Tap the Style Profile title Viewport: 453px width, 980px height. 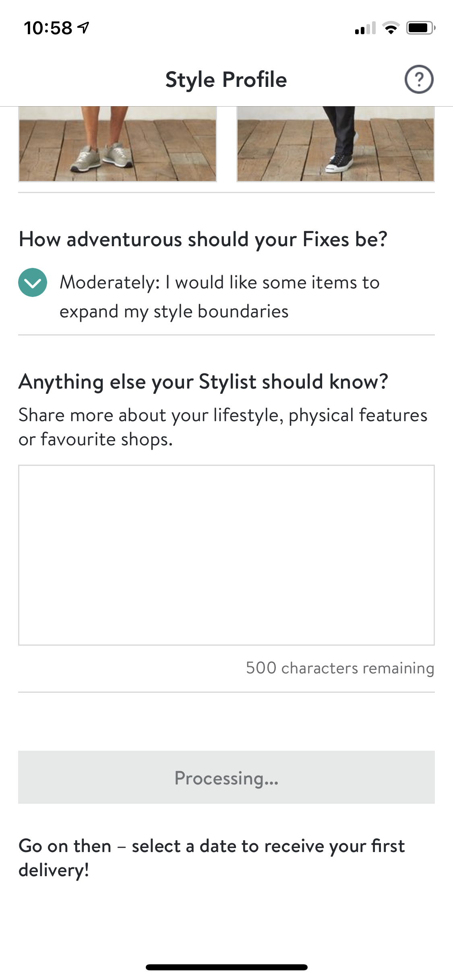tap(226, 79)
